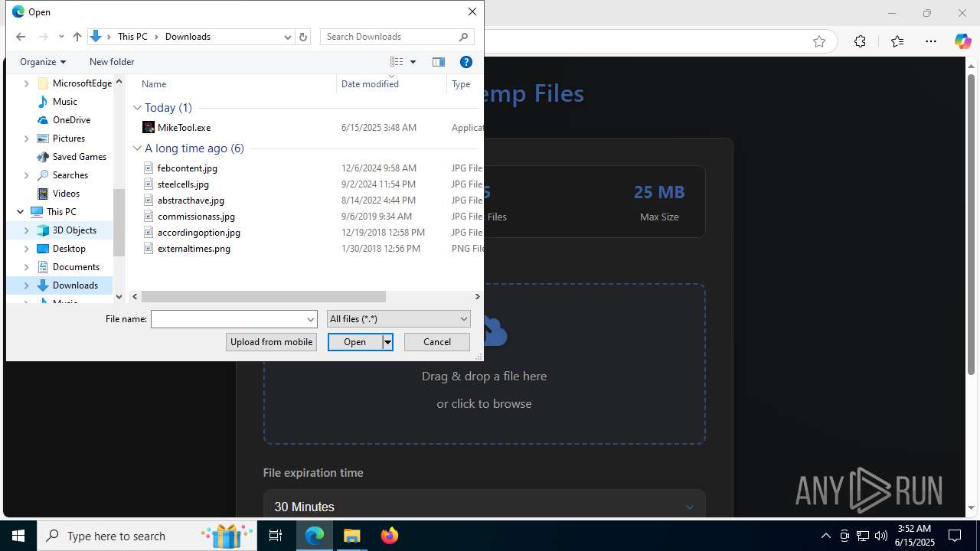
Task: Select 3D Objects folder
Action: 74,230
